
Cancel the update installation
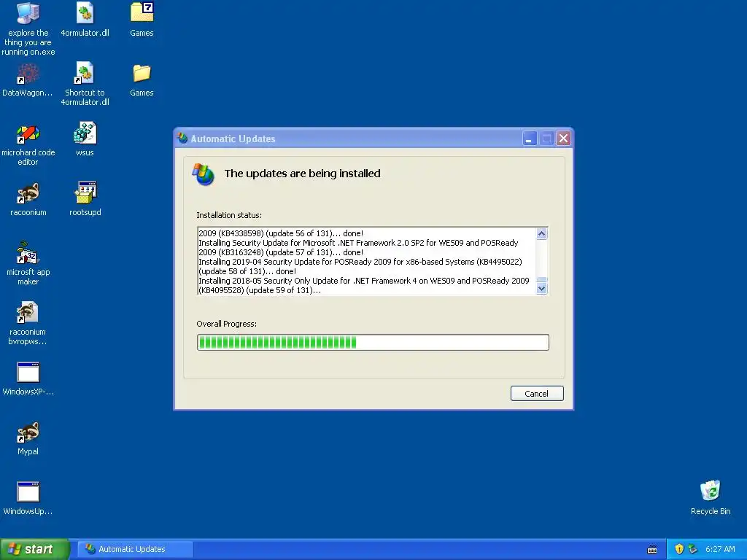537,393
